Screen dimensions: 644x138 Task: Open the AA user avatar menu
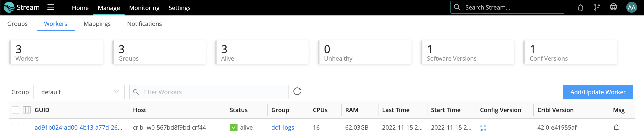[x=631, y=7]
